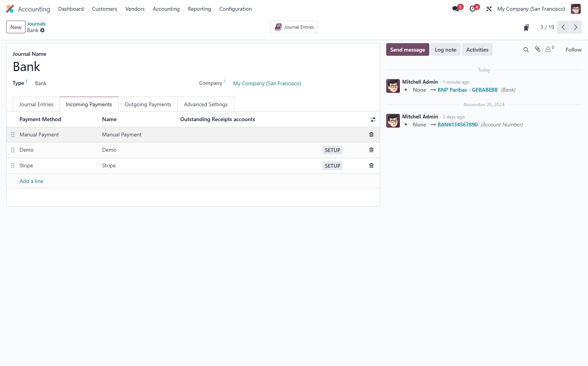Grab the drag handle of the Demo row
Screen dimensions: 588x366
(13, 150)
